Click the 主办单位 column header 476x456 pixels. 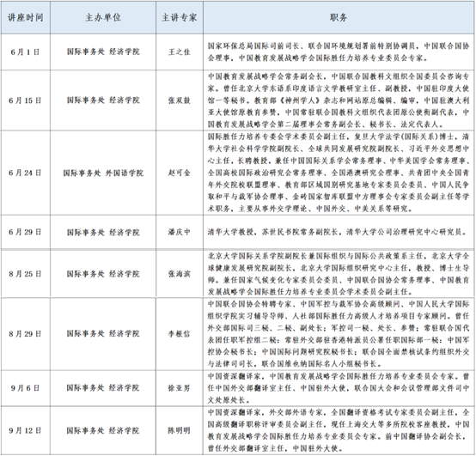click(103, 17)
